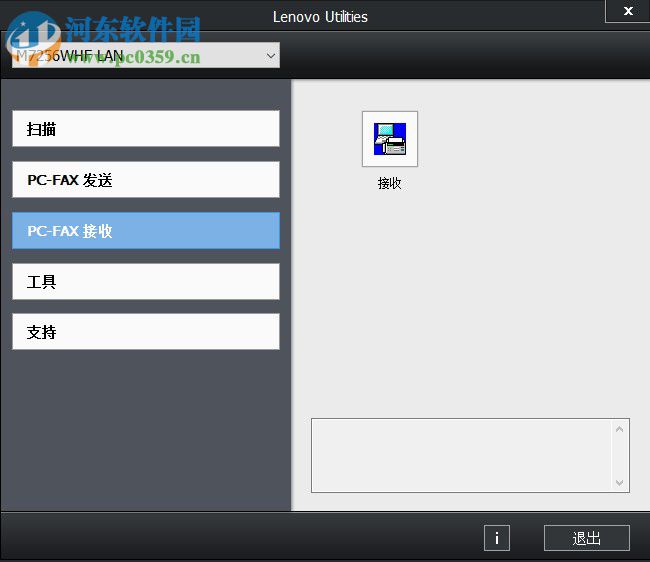Select the PC-FAX 发送 menu item
The image size is (650, 562).
tap(146, 179)
